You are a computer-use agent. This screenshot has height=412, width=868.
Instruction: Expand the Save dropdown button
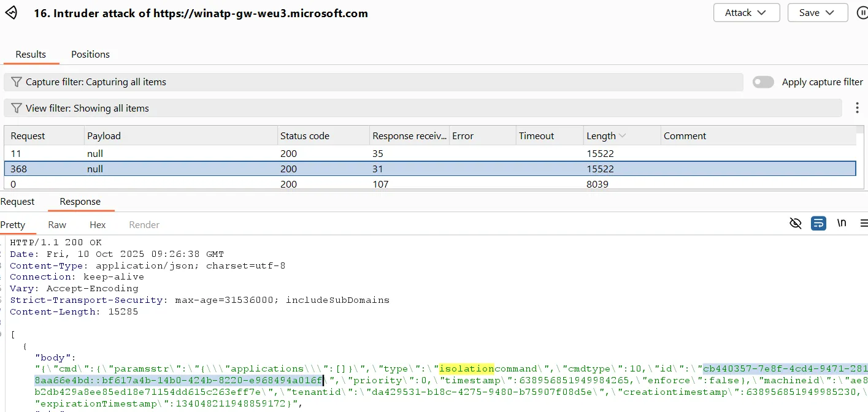[817, 13]
